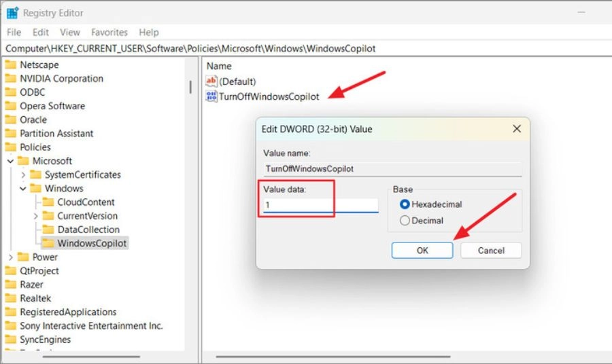The width and height of the screenshot is (612, 364).
Task: Click the Value data input field
Action: [321, 205]
